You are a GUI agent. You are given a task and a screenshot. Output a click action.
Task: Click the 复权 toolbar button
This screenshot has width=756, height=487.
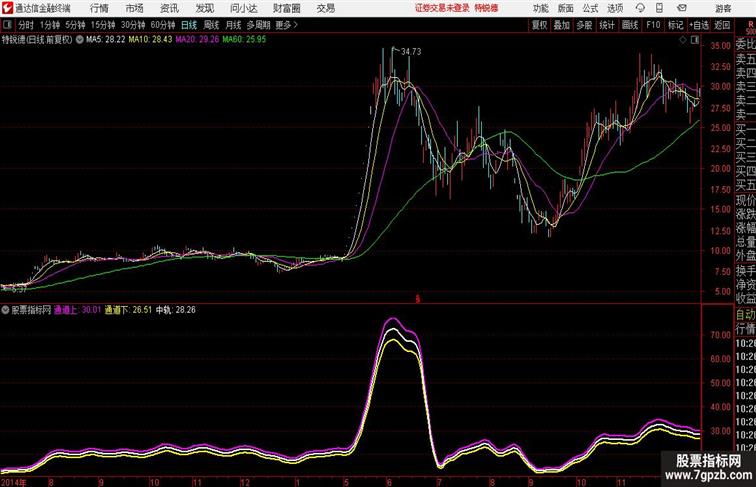pyautogui.click(x=539, y=25)
